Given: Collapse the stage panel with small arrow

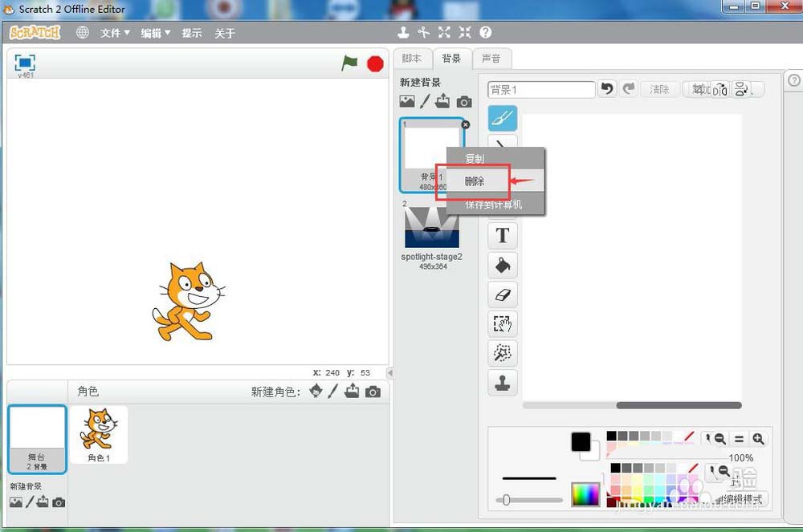Looking at the screenshot, I should [389, 373].
